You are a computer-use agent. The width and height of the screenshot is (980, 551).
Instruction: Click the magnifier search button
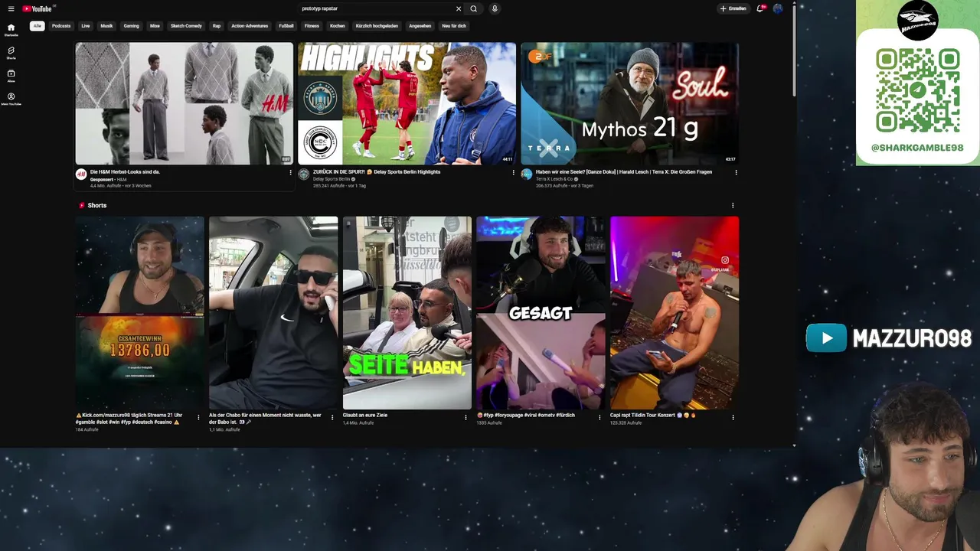474,8
